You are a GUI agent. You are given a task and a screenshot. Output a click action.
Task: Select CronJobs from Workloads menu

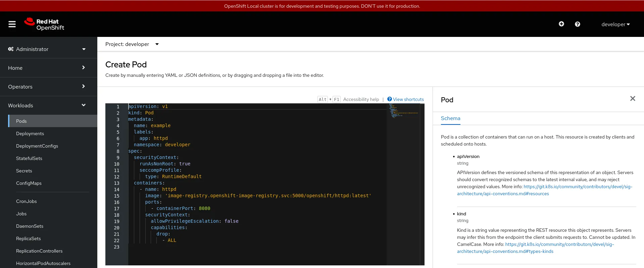click(x=27, y=201)
